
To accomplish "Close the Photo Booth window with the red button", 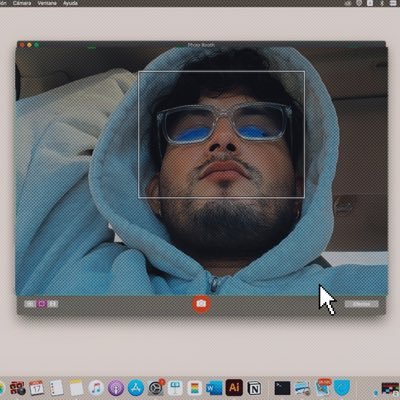I will 22,45.
